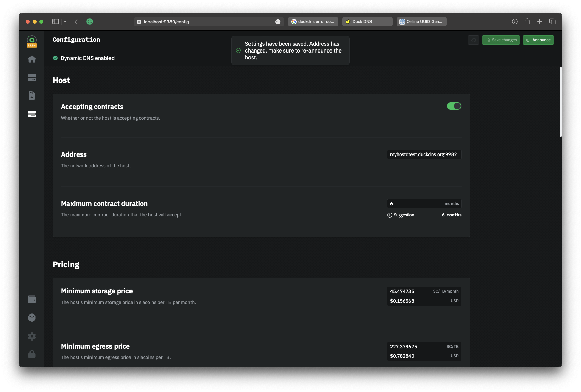581x392 pixels.
Task: Click the Suggestion info for contract duration
Action: click(401, 215)
